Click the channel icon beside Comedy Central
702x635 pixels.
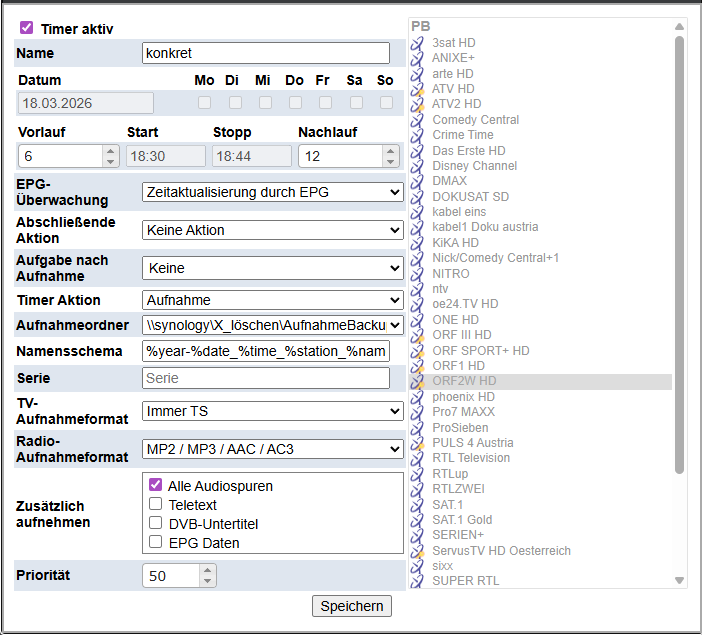pyautogui.click(x=418, y=120)
